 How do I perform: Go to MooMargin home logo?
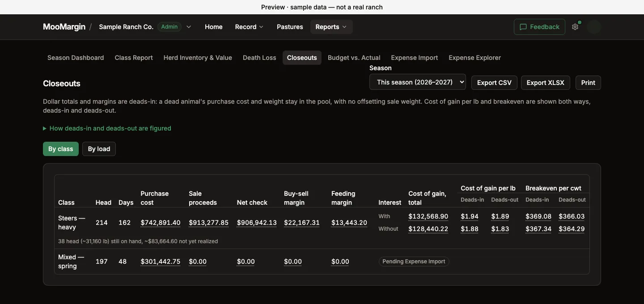tap(64, 27)
